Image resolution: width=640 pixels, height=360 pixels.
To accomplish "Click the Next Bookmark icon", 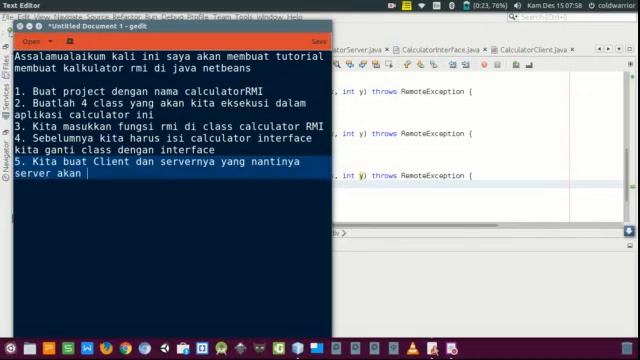I will click(420, 64).
